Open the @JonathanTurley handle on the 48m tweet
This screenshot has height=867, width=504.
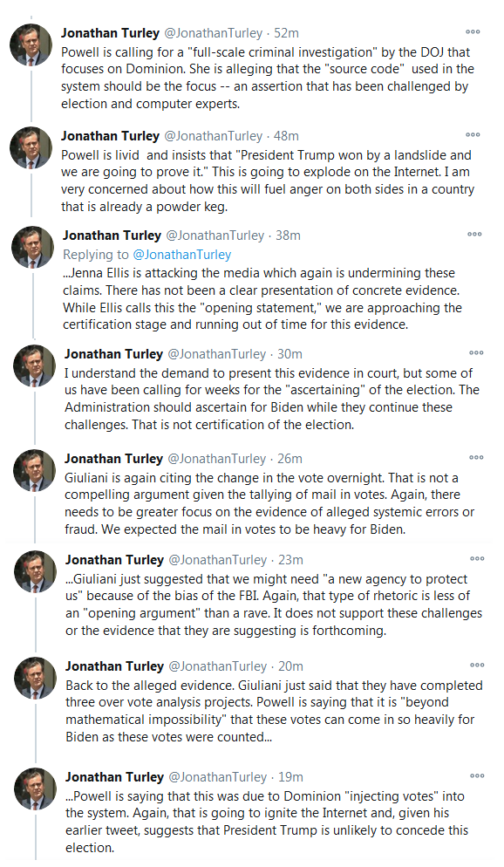[x=214, y=136]
